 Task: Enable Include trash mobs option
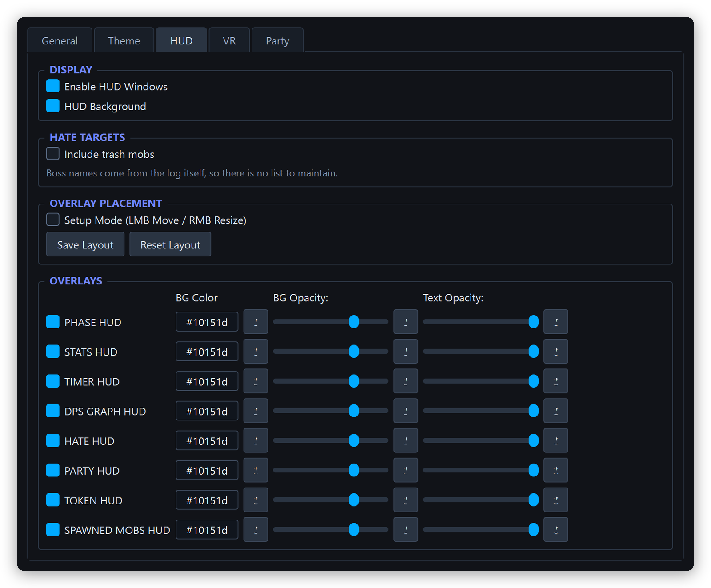click(x=53, y=154)
